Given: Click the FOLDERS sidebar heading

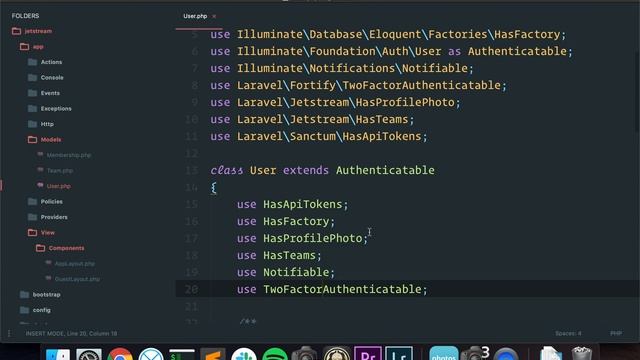Looking at the screenshot, I should 25,16.
